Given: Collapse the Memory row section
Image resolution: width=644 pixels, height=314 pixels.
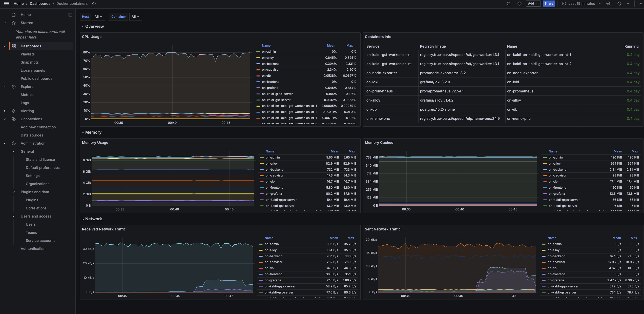Looking at the screenshot, I should 93,132.
